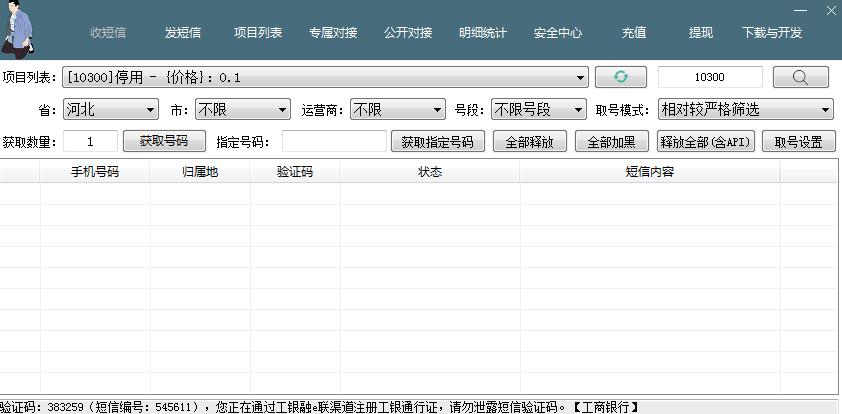Click the 指定号码 input field
The height and width of the screenshot is (414, 842).
tap(334, 141)
